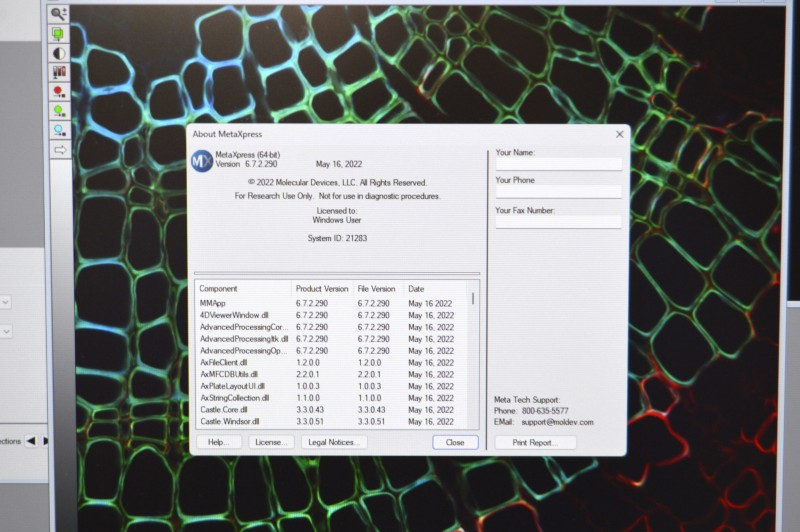Click the MetaXpress logo icon in dialog
Image resolution: width=800 pixels, height=532 pixels.
click(201, 159)
